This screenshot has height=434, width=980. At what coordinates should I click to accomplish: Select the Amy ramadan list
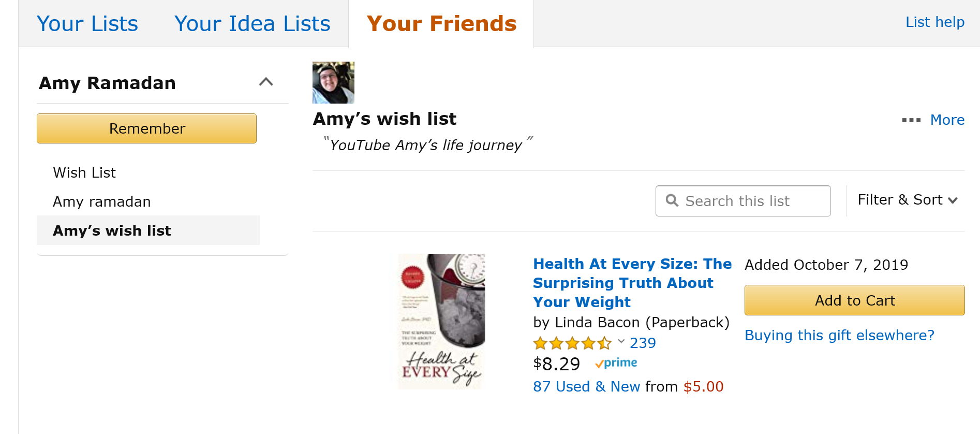click(102, 201)
